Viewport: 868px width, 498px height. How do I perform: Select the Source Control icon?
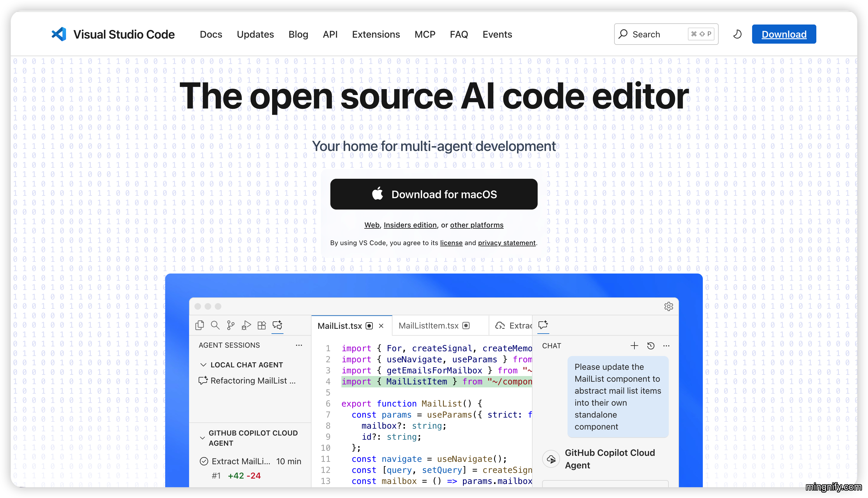click(x=230, y=325)
